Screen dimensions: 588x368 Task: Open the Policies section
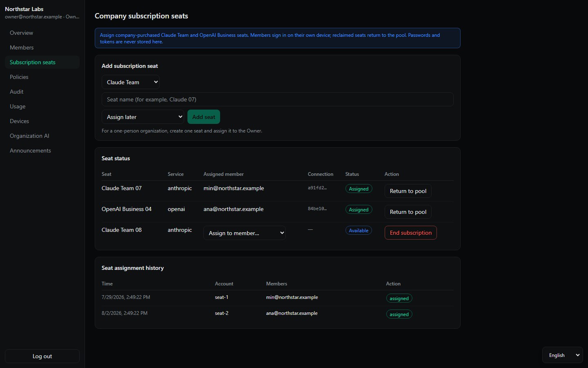[42, 77]
